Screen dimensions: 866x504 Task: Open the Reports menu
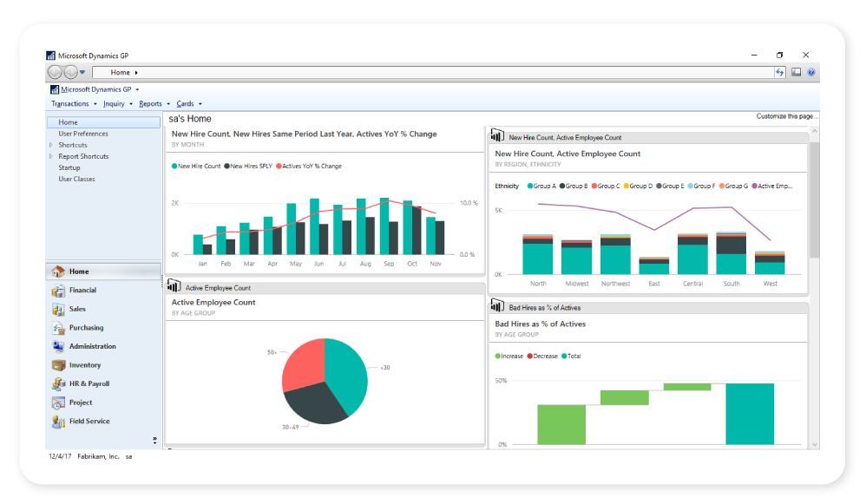(154, 104)
